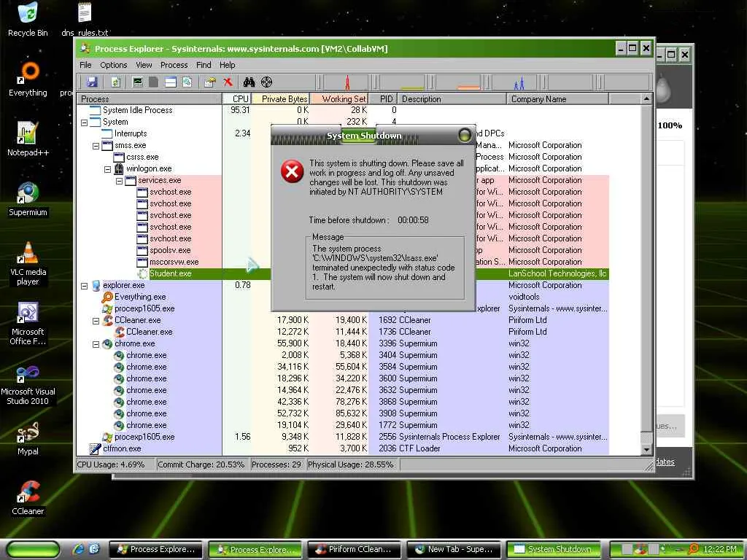The height and width of the screenshot is (560, 747).
Task: Click the DLL/handle view toolbar icon
Action: (187, 82)
